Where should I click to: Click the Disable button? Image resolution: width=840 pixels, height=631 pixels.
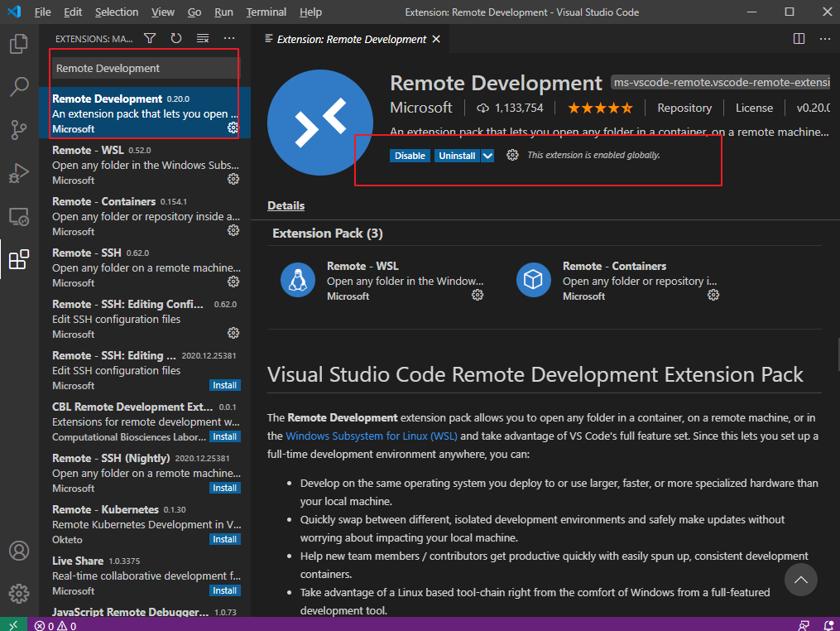[x=410, y=156]
